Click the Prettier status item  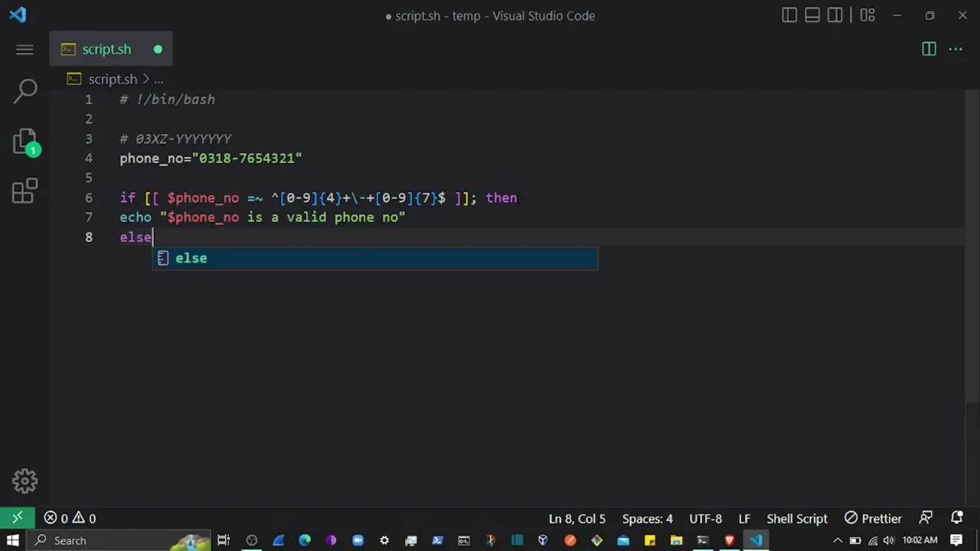[873, 518]
